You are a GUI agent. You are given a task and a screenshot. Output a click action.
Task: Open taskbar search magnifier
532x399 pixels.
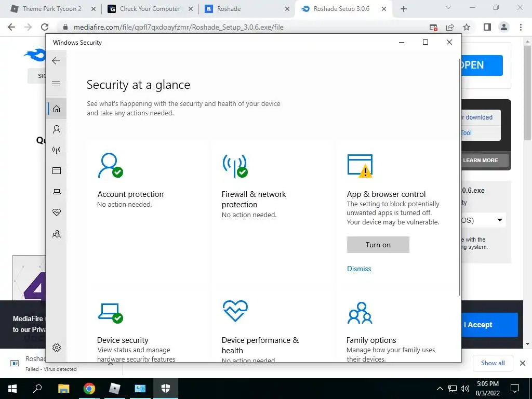pos(37,389)
